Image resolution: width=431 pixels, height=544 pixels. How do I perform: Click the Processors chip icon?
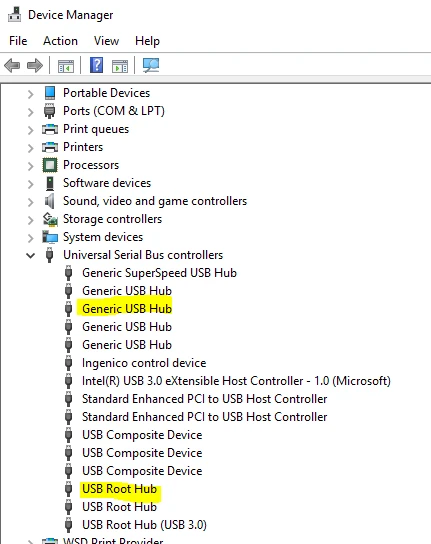tap(50, 165)
